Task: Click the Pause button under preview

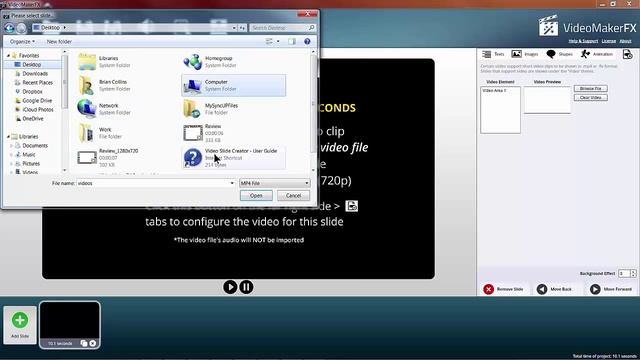Action: point(246,287)
